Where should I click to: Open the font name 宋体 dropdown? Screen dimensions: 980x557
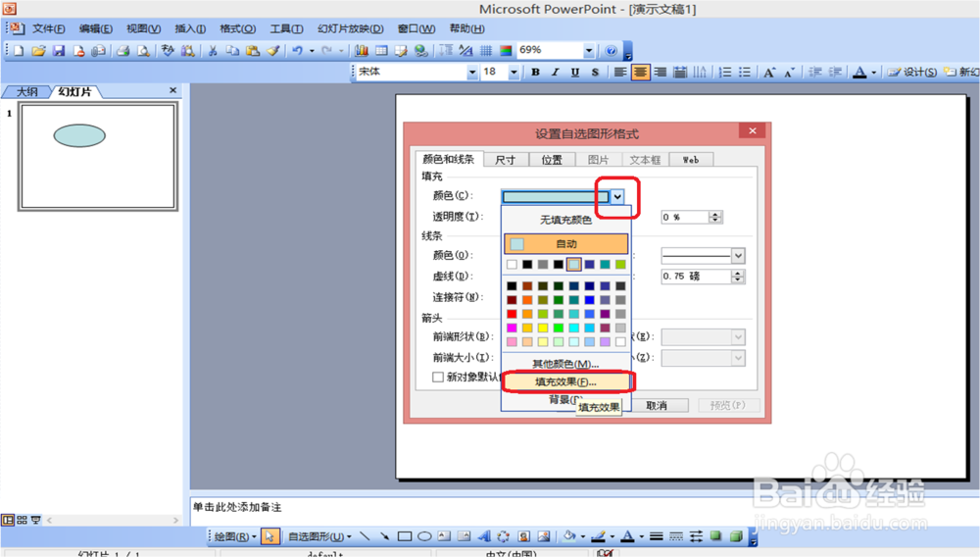point(472,73)
